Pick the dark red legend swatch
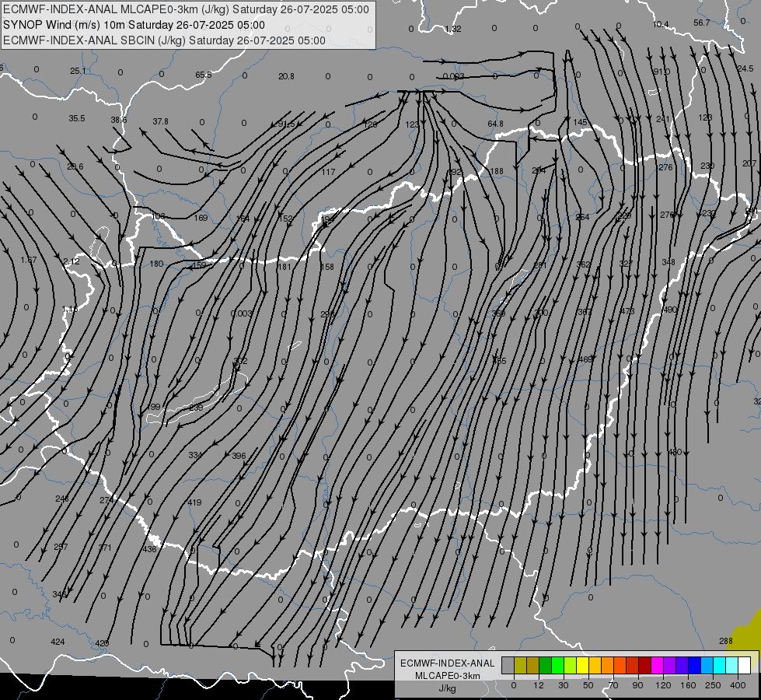761x700 pixels. coord(645,665)
